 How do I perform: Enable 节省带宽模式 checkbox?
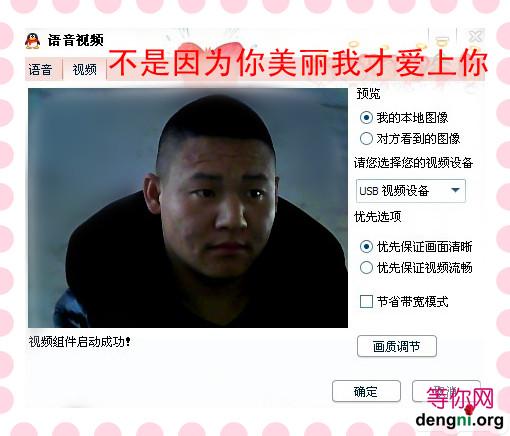[x=366, y=302]
